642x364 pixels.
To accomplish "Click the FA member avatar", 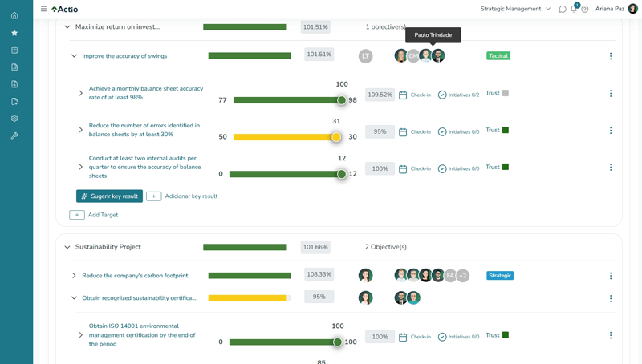I will (450, 276).
